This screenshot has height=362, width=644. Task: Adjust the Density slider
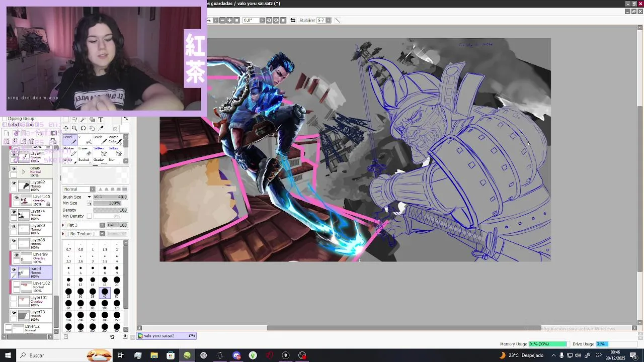pos(111,210)
